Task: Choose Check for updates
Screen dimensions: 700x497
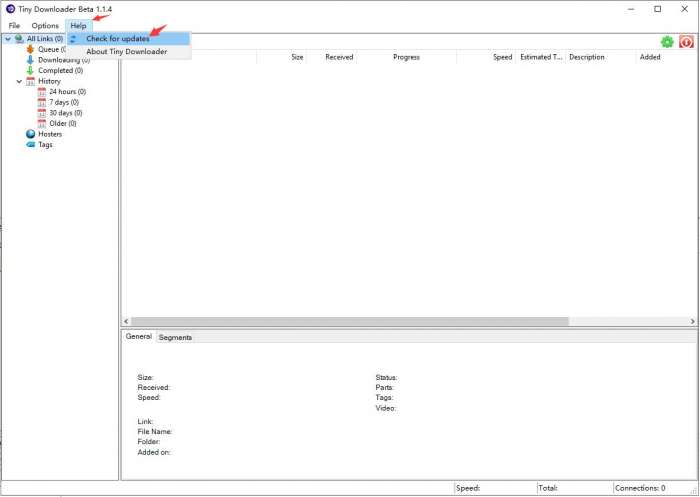Action: tap(129, 39)
